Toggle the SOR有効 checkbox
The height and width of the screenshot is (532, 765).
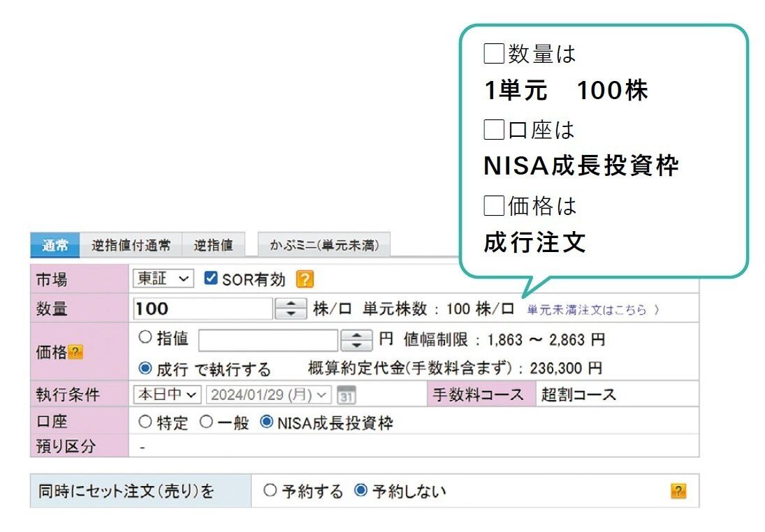click(210, 279)
